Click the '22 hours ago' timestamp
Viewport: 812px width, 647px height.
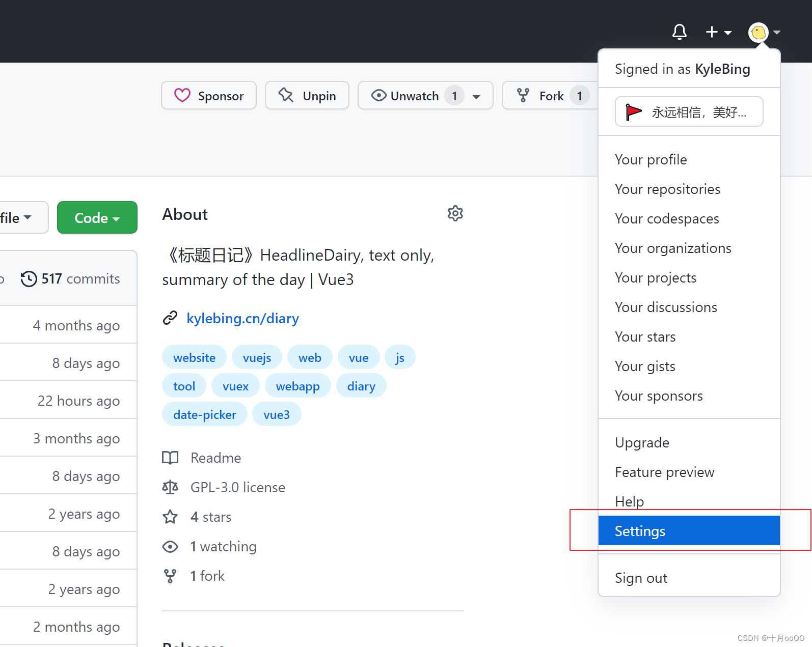(x=78, y=401)
